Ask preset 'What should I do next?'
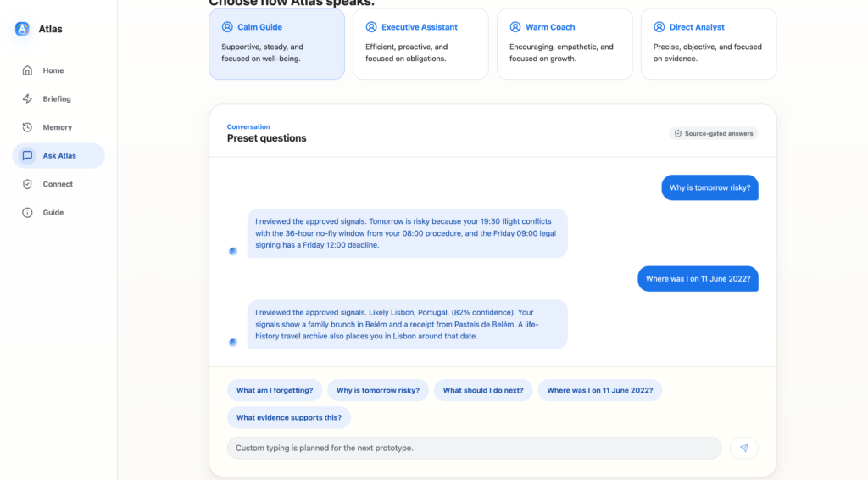 pos(482,390)
